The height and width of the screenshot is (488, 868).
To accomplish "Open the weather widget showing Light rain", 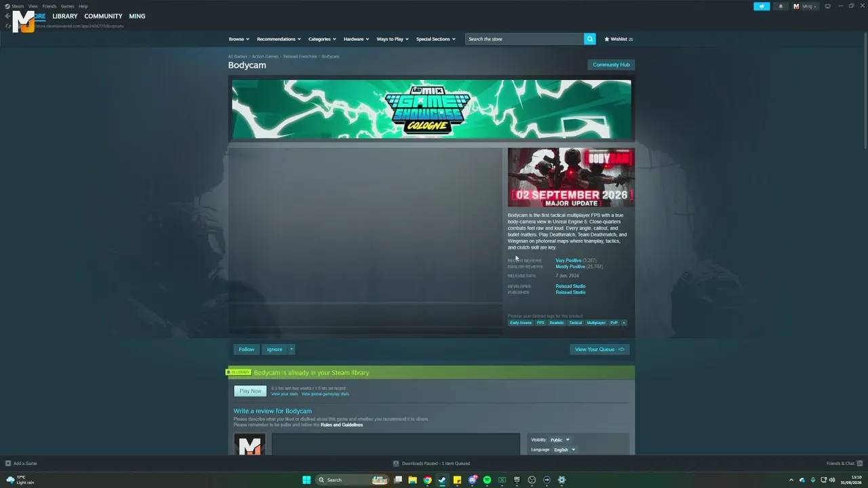I will [x=20, y=480].
